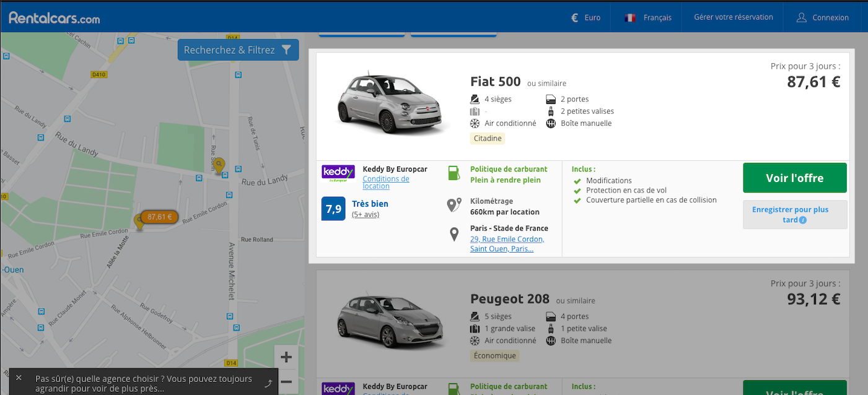Screen dimensions: 868x395
Task: Open the Conditions de location link
Action: [x=386, y=182]
